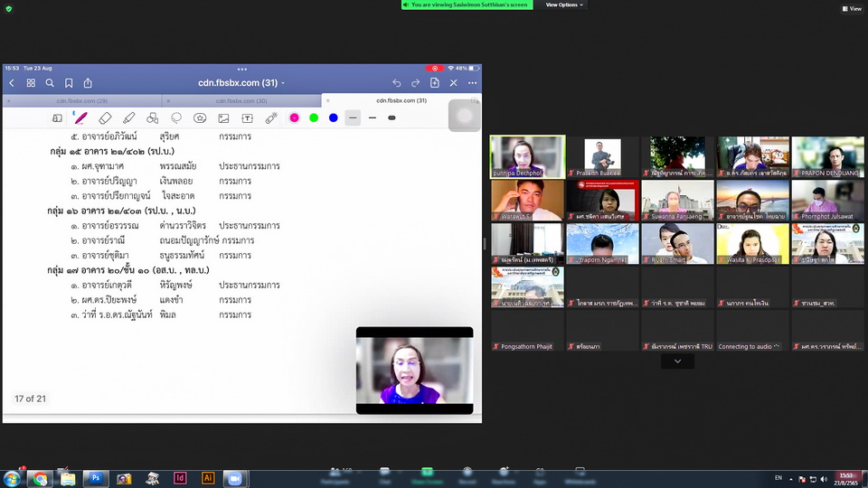868x488 pixels.
Task: Select the Shapes tool
Action: (152, 117)
